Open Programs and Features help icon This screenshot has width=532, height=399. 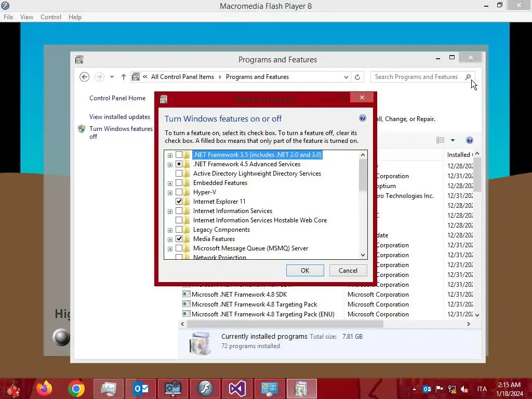[470, 140]
